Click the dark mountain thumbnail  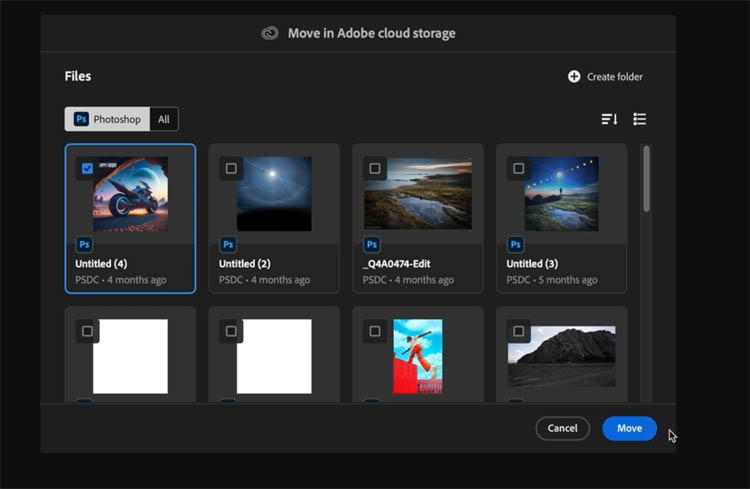(x=562, y=356)
